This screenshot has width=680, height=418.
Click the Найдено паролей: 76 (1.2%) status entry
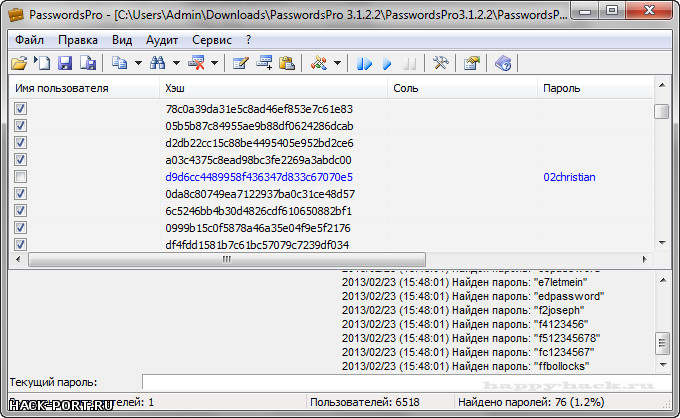pyautogui.click(x=531, y=402)
